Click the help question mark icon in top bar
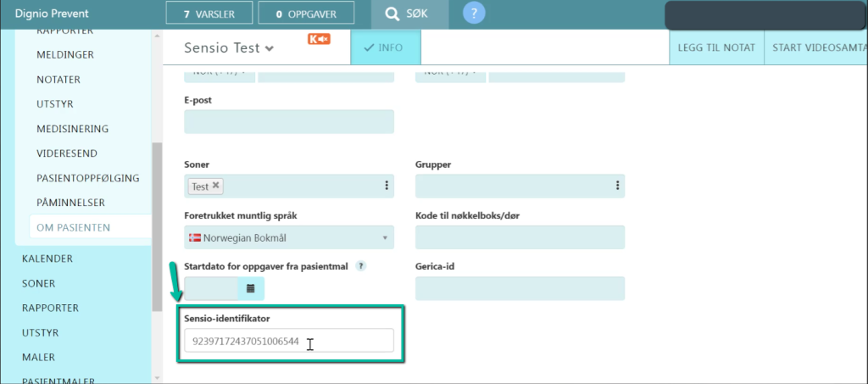 tap(474, 14)
